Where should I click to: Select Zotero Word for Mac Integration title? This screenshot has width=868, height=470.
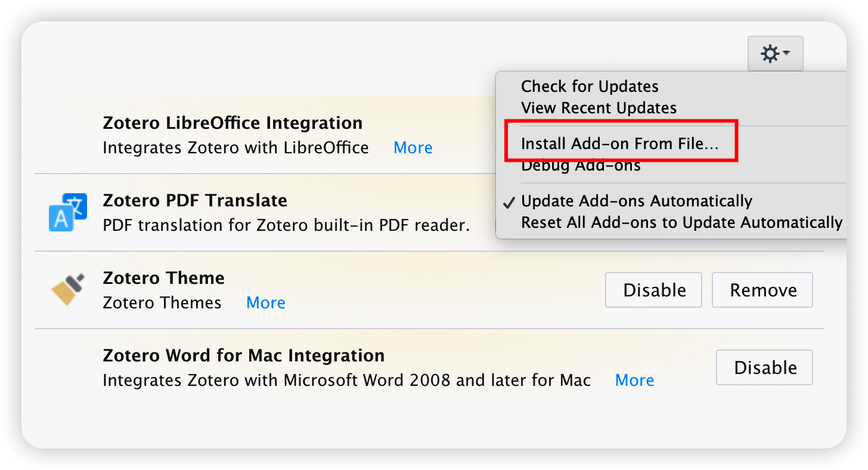(243, 355)
